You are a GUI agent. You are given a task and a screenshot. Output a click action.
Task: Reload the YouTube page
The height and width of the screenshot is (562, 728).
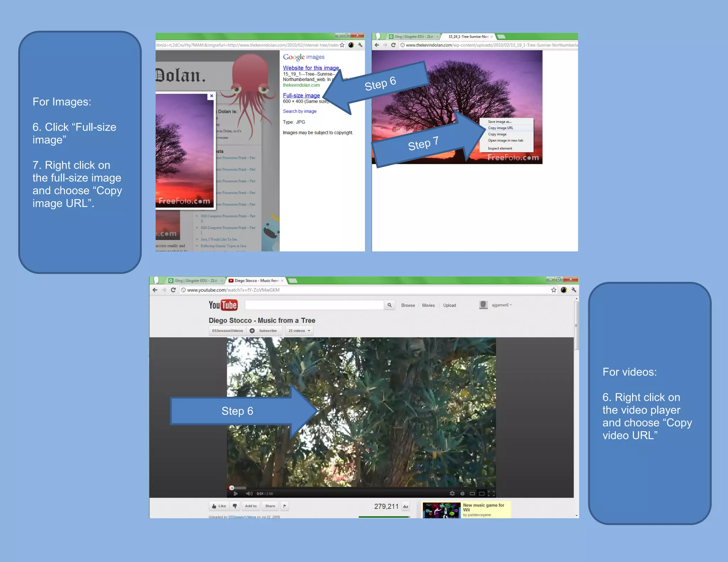tap(173, 290)
